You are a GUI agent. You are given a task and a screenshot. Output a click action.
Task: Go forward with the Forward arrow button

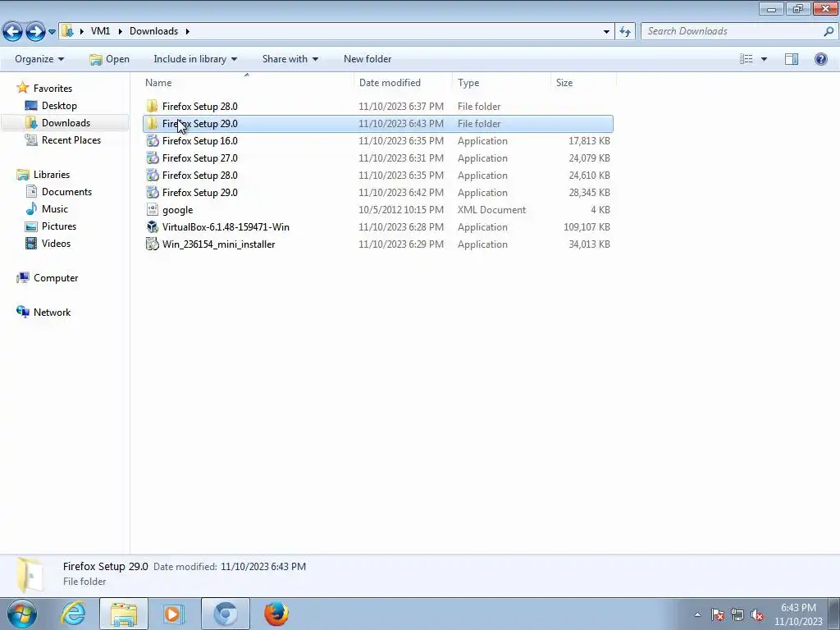pyautogui.click(x=35, y=32)
